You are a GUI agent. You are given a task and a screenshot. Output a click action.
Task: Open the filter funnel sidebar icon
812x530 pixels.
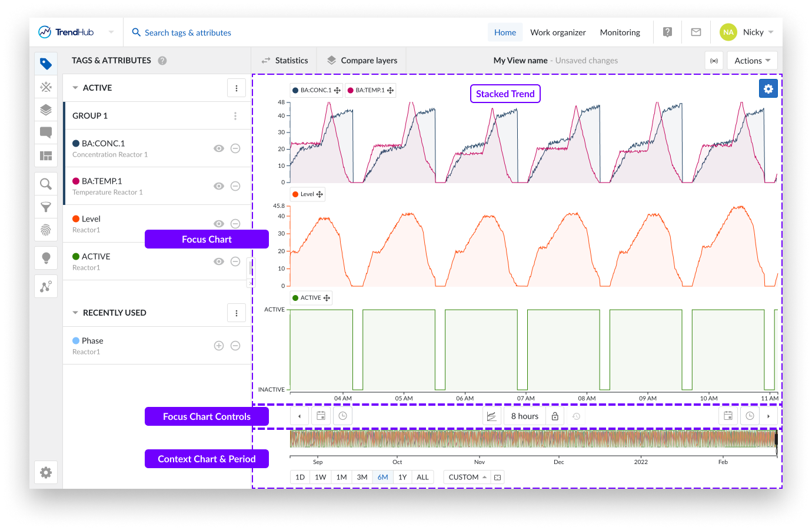point(46,207)
